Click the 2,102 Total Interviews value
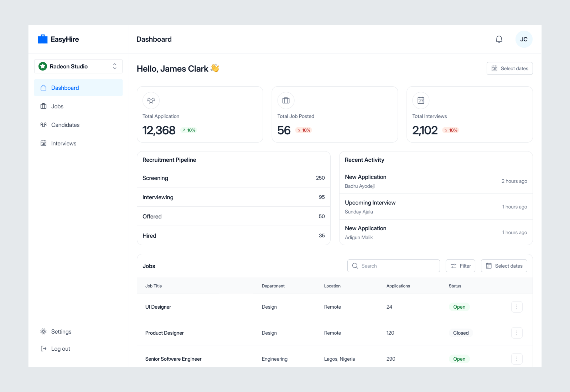The height and width of the screenshot is (392, 570). 425,130
